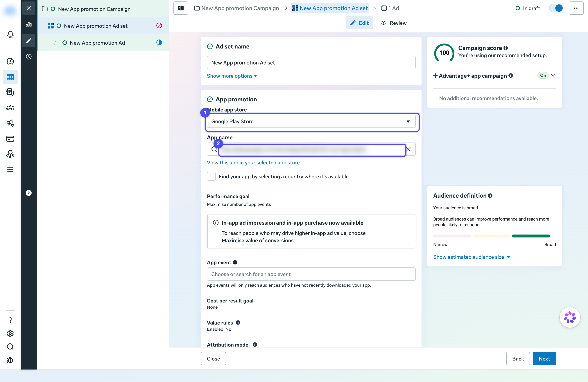Open all tools hamburger menu
Image resolution: width=588 pixels, height=382 pixels.
[x=10, y=170]
